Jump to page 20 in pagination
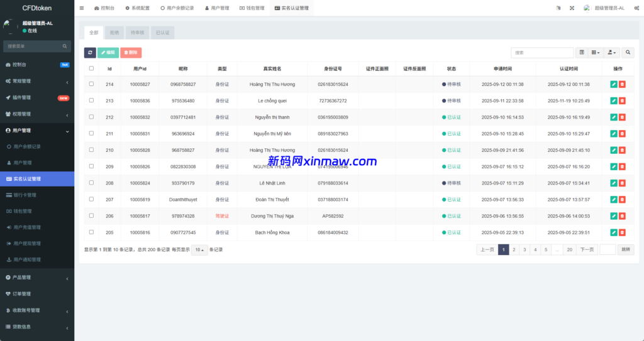Screen dimensions: 644x341 [569, 249]
